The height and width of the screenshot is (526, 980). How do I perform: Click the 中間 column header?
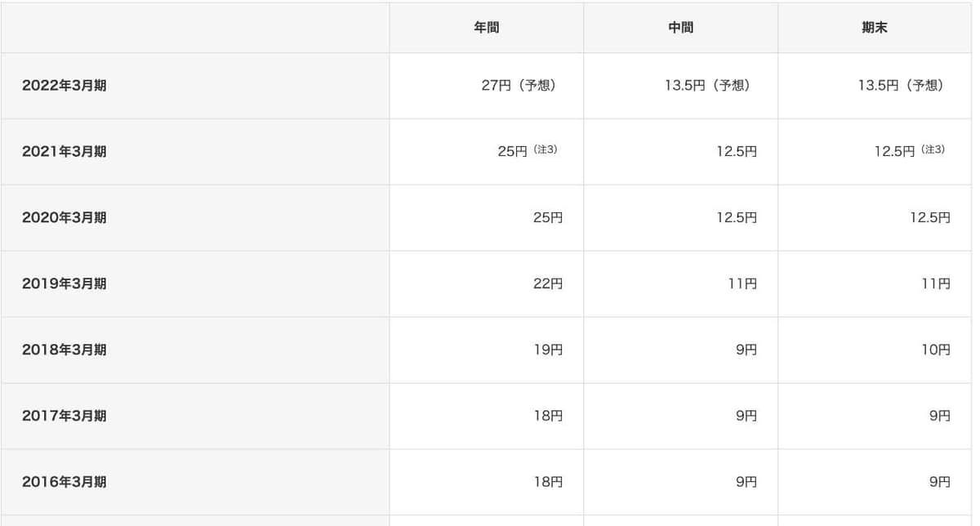[x=680, y=28]
